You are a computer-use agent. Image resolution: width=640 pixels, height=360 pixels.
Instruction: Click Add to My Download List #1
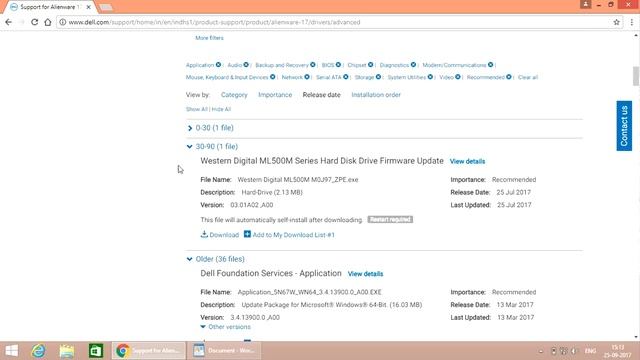click(293, 235)
